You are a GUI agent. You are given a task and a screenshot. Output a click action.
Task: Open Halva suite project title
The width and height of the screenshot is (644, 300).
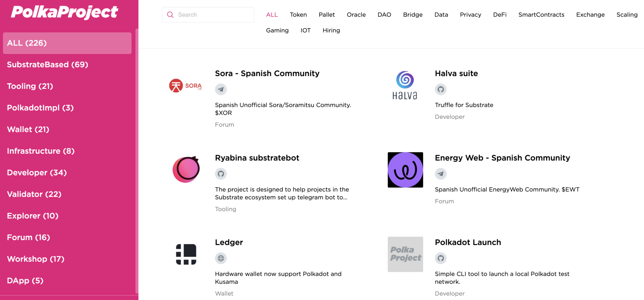[x=456, y=73]
